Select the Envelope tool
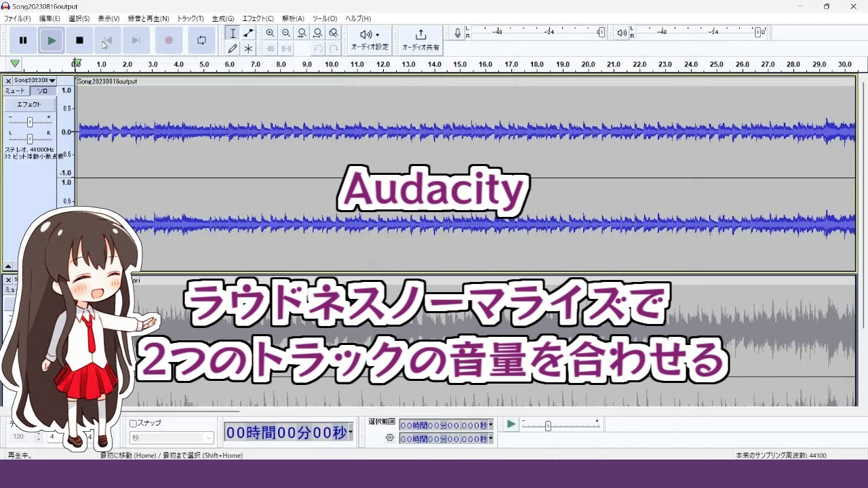The width and height of the screenshot is (868, 488). (x=248, y=33)
